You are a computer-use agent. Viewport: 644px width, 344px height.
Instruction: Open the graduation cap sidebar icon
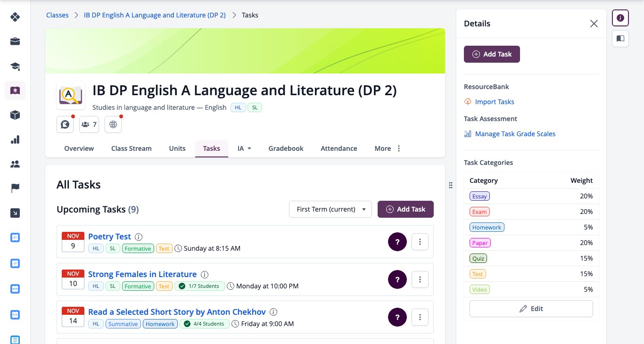pyautogui.click(x=15, y=66)
